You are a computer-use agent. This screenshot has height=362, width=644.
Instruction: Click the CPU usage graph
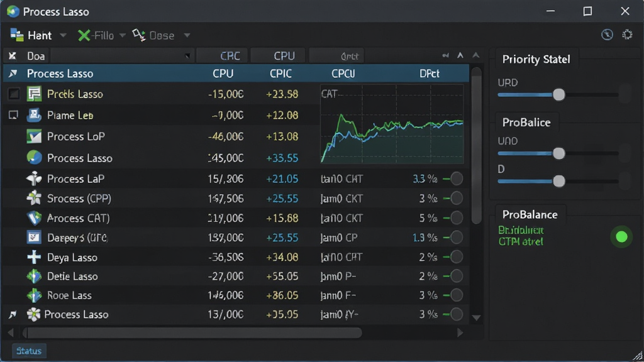click(x=392, y=124)
